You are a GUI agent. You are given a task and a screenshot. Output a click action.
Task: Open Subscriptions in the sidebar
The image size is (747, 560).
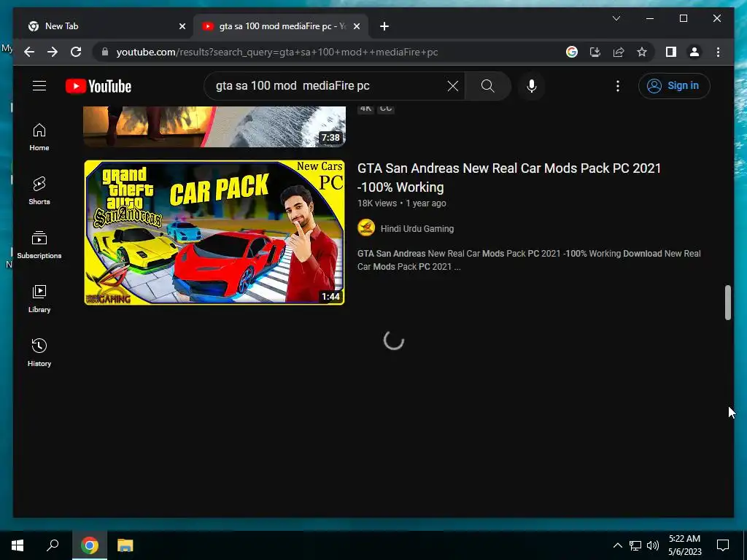39,245
